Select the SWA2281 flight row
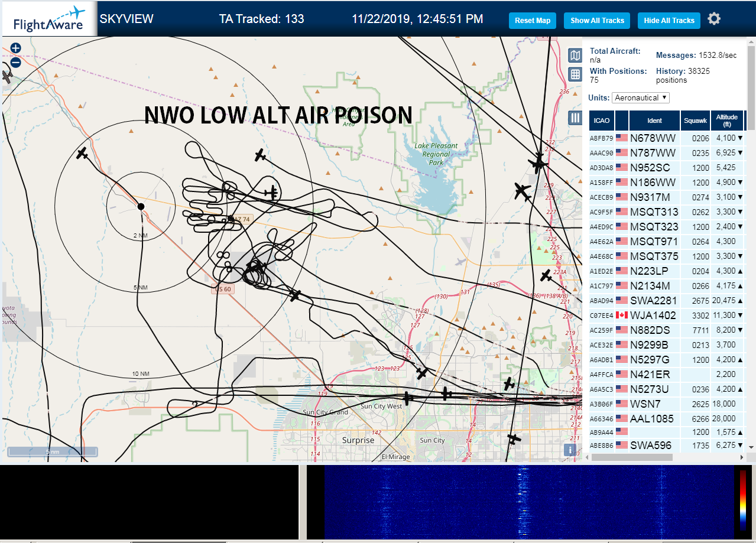 [x=666, y=301]
